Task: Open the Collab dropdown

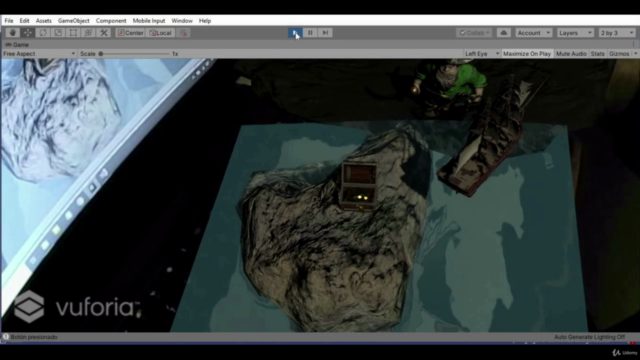Action: [x=474, y=33]
